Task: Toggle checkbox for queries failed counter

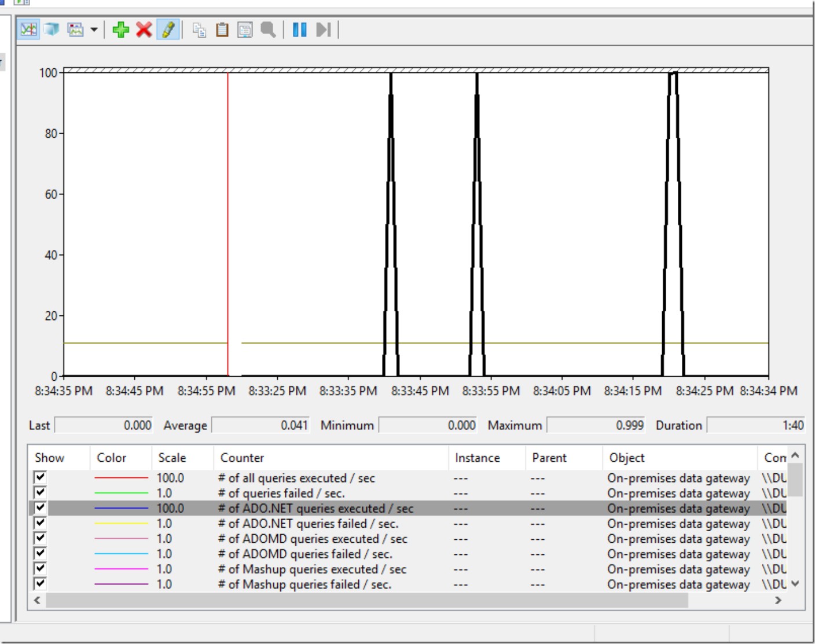Action: pyautogui.click(x=40, y=492)
